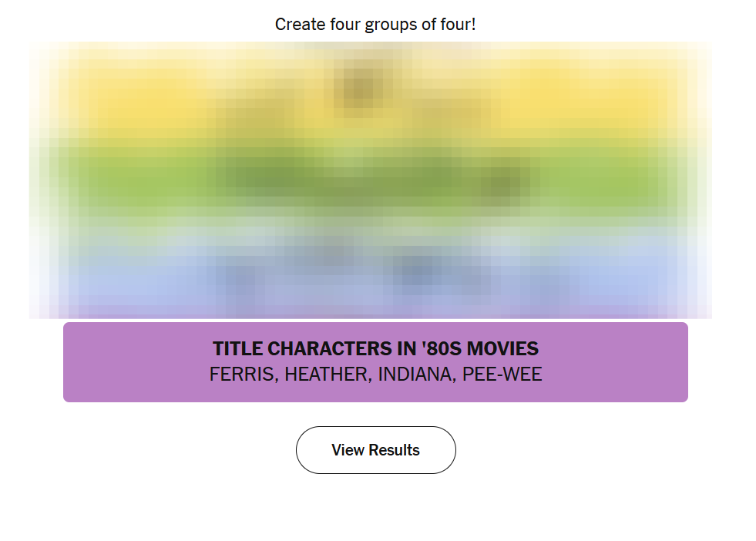This screenshot has width=756, height=541.
Task: Click 'four!' at end of instructions
Action: pos(459,25)
